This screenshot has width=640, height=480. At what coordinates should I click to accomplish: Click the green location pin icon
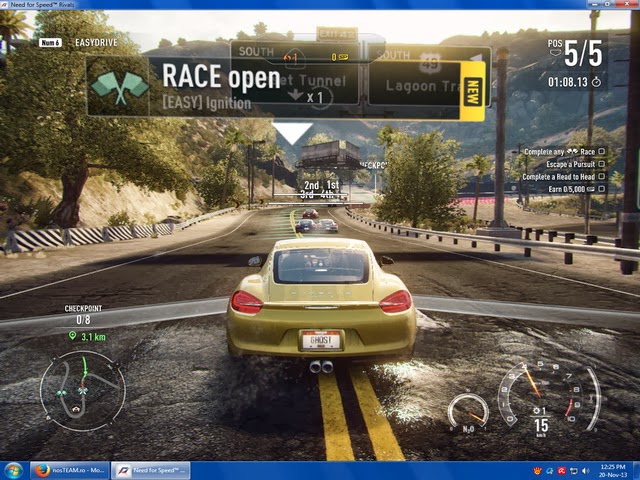72,336
